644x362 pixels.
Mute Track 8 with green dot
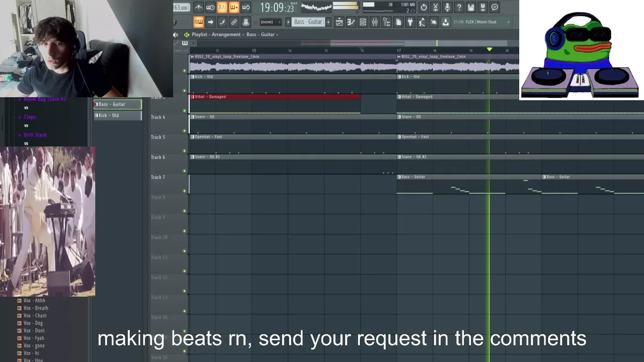coord(185,211)
